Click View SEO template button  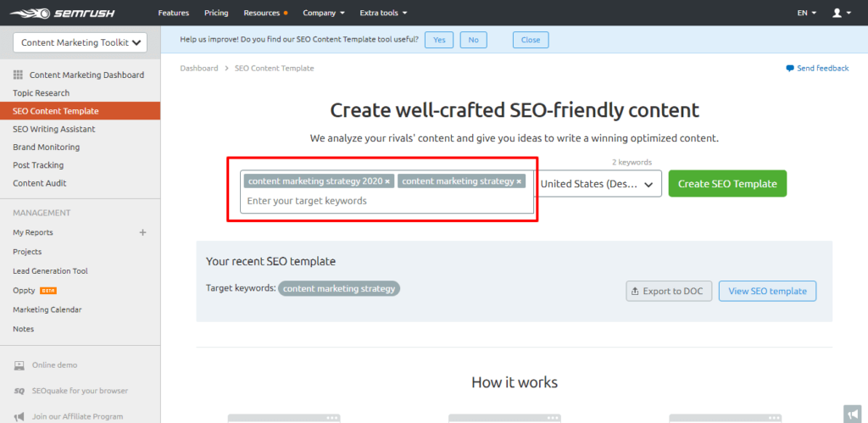coord(767,292)
